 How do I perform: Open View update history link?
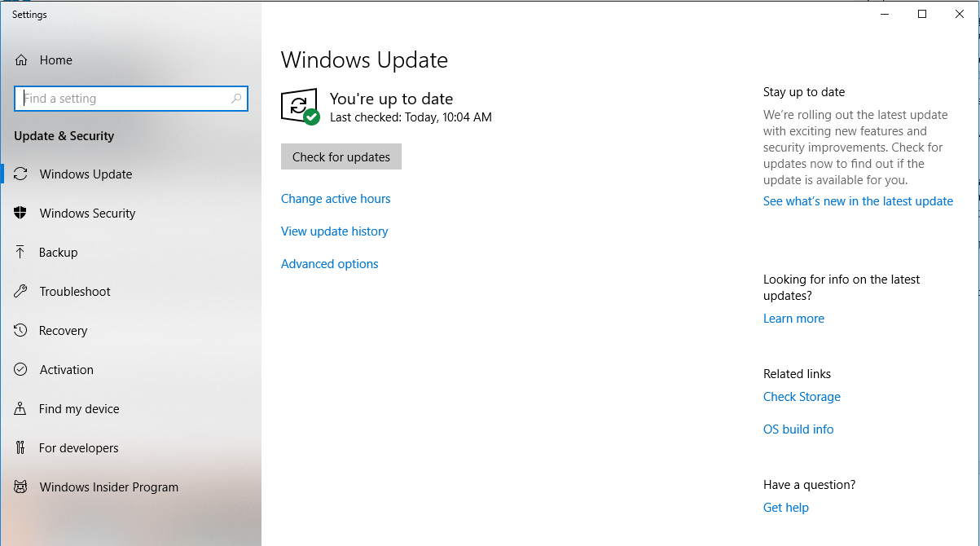tap(334, 231)
